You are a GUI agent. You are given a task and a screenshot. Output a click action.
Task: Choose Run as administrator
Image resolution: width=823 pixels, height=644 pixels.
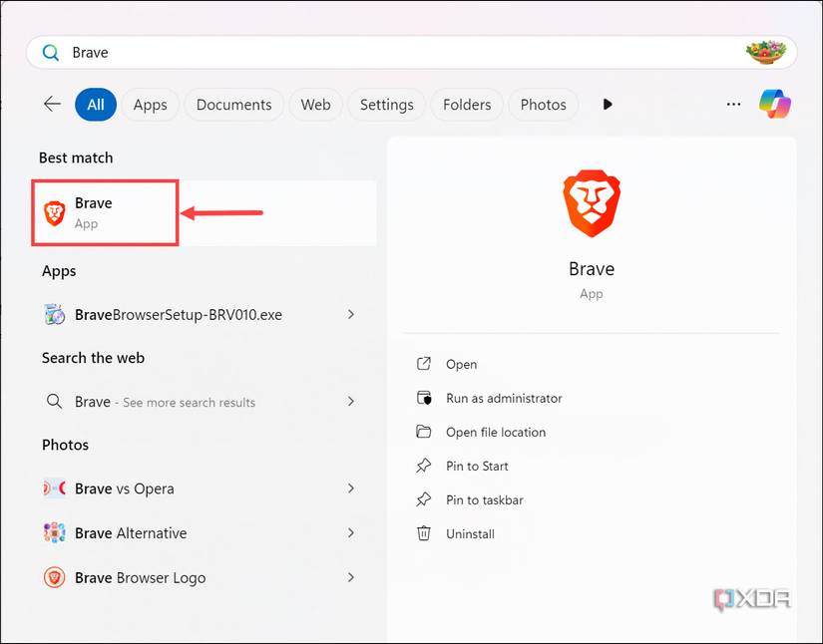coord(504,398)
